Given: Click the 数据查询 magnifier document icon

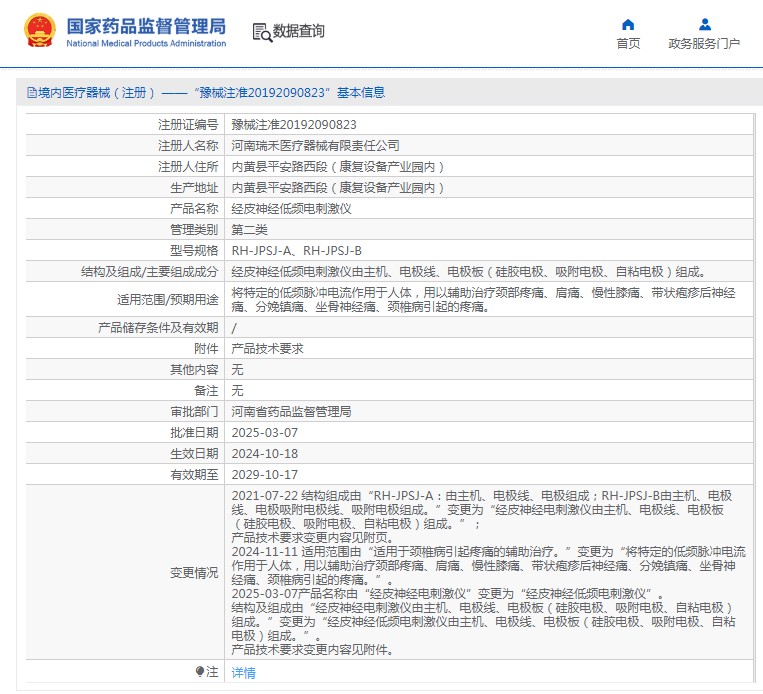Looking at the screenshot, I should pyautogui.click(x=262, y=32).
